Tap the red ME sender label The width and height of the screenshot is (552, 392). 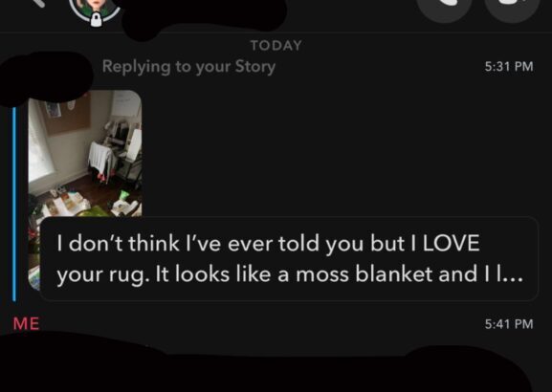click(x=26, y=324)
